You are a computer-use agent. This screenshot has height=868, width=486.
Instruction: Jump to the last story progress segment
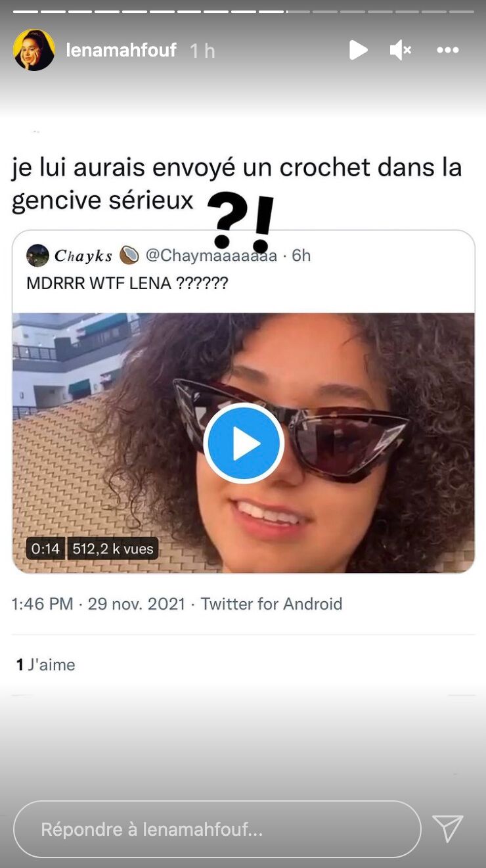(460, 11)
